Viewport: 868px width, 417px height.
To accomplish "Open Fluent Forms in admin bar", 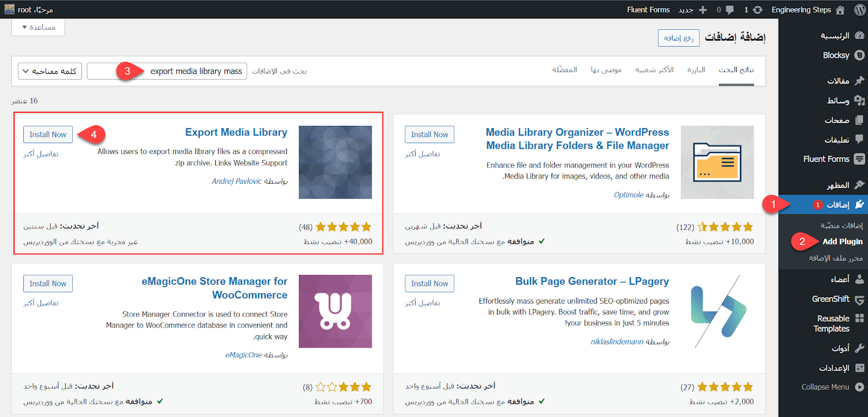I will coord(648,10).
